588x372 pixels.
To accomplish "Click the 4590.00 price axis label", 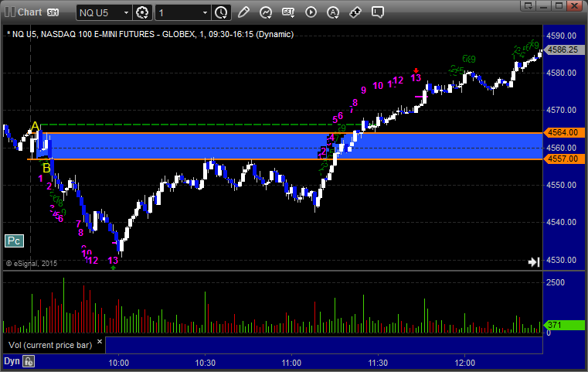I will click(561, 36).
